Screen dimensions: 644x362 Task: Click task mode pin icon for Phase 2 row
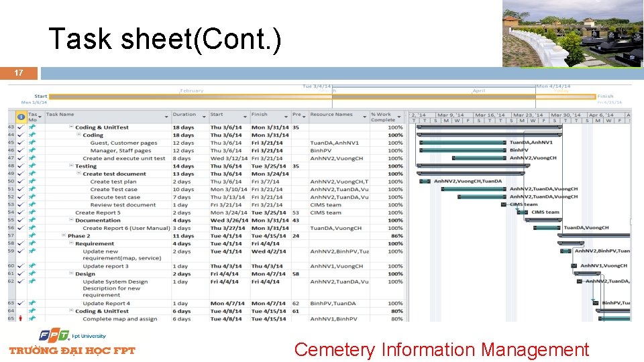(x=32, y=235)
